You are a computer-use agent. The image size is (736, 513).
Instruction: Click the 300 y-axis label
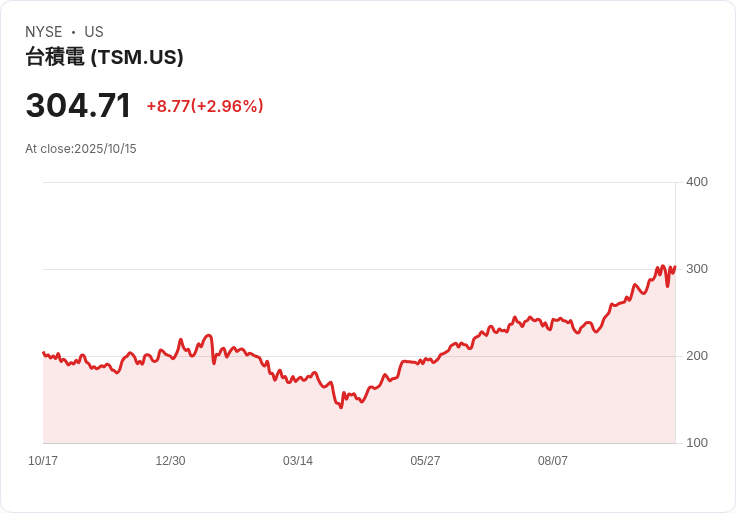[696, 268]
